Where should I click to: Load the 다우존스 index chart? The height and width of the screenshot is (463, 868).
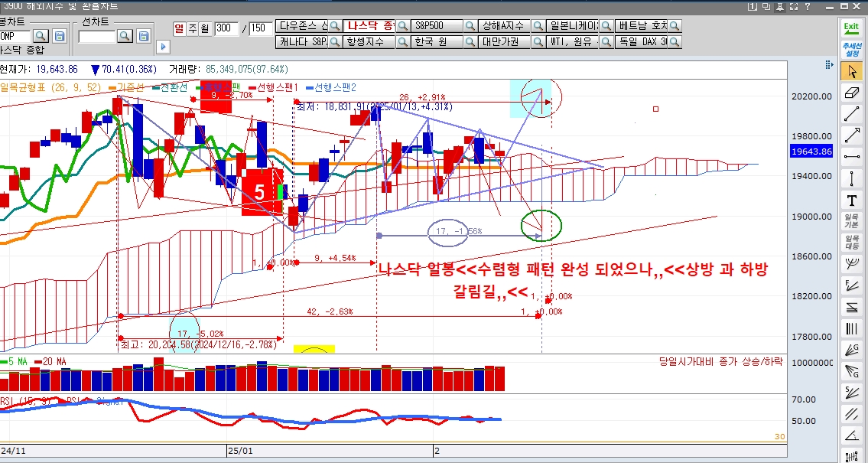tap(301, 26)
